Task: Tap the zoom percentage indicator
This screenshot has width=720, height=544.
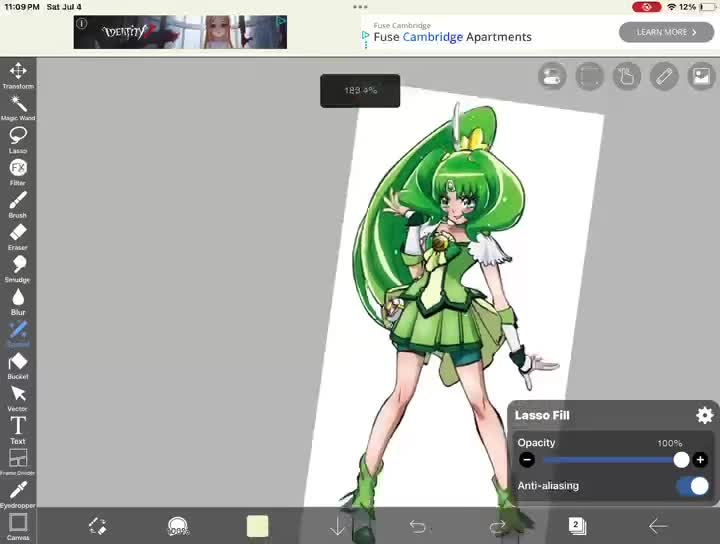Action: click(x=360, y=90)
